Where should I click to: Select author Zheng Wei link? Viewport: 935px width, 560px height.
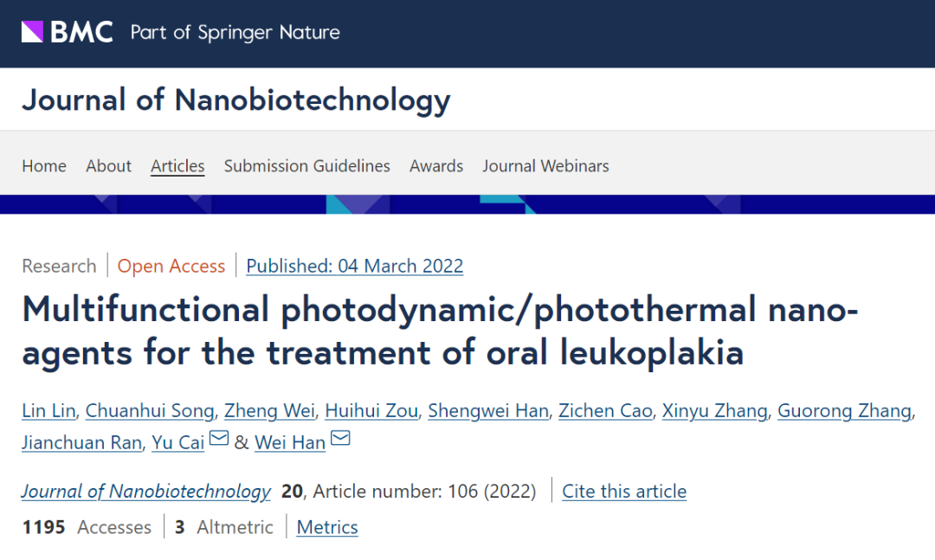pyautogui.click(x=269, y=411)
